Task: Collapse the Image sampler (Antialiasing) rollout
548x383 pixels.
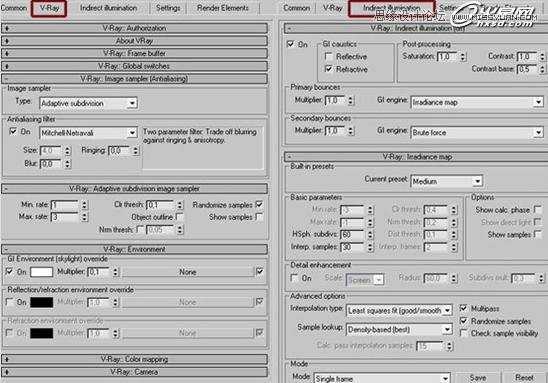Action: [135, 79]
